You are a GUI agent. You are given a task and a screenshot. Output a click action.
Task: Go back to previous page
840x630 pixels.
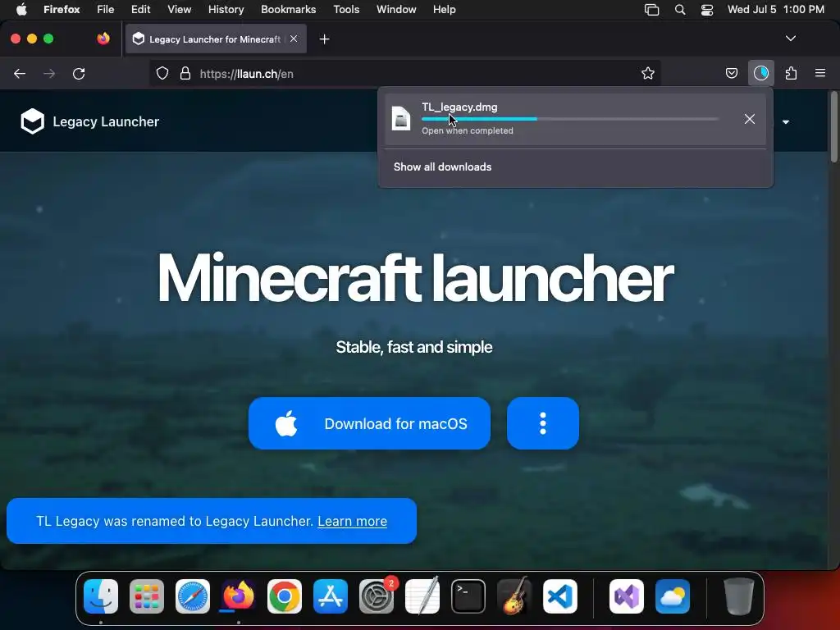20,73
